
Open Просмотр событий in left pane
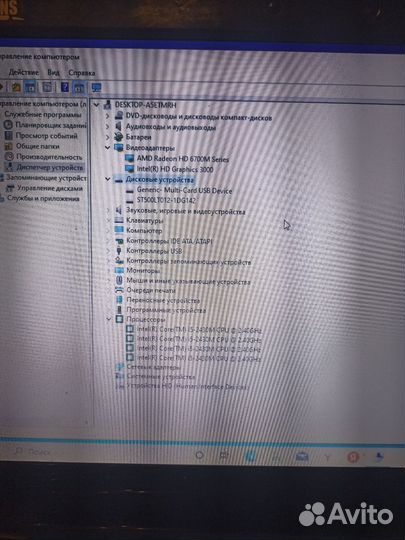pyautogui.click(x=46, y=136)
